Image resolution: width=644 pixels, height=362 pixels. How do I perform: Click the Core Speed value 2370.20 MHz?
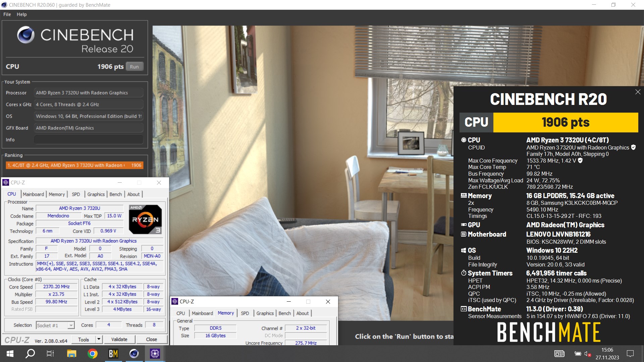click(x=56, y=287)
